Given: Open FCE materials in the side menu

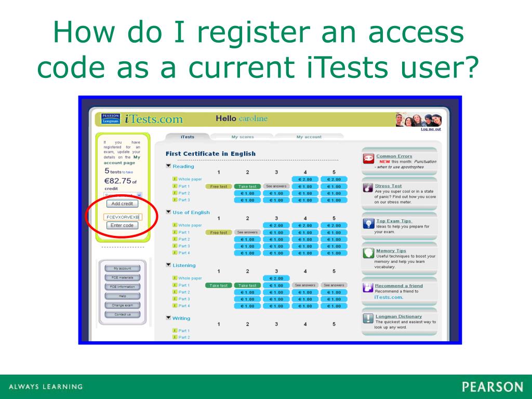Looking at the screenshot, I should [x=123, y=277].
